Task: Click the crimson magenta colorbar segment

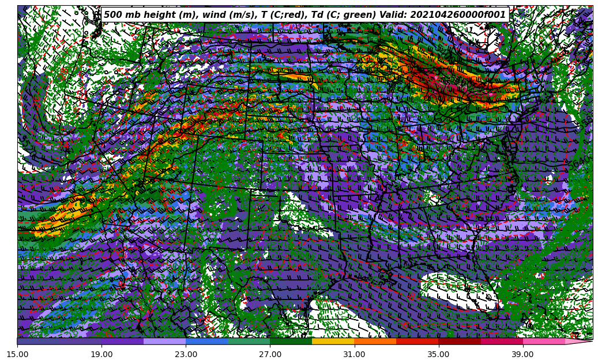Action: 501,341
